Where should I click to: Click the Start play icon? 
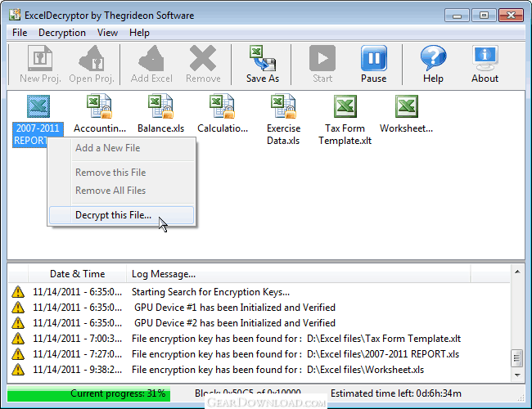[x=322, y=58]
